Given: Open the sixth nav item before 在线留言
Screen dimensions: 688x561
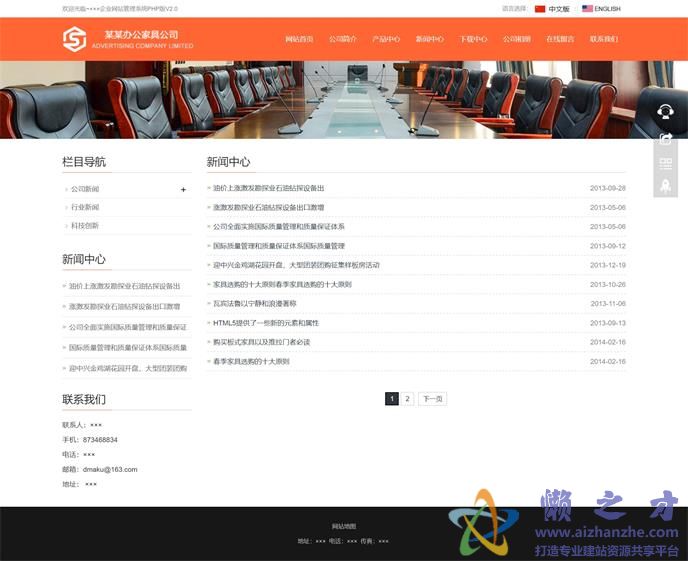Looking at the screenshot, I should pos(516,39).
